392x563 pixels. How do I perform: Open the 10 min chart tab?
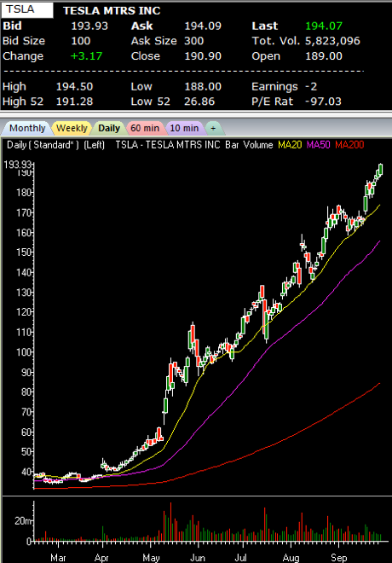(184, 128)
